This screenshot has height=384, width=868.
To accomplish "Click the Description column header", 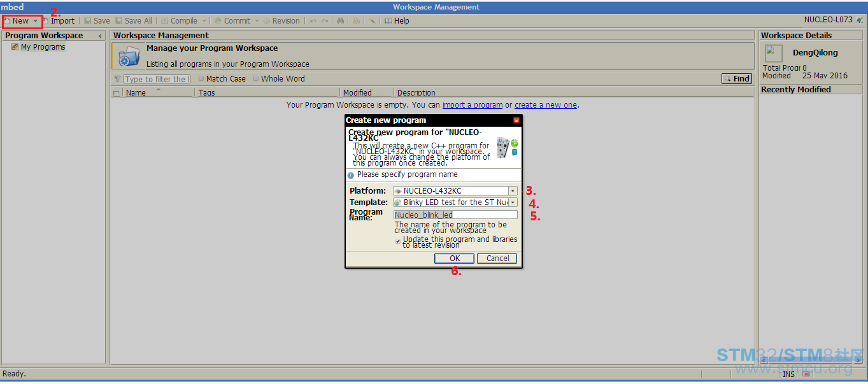I will pyautogui.click(x=573, y=92).
